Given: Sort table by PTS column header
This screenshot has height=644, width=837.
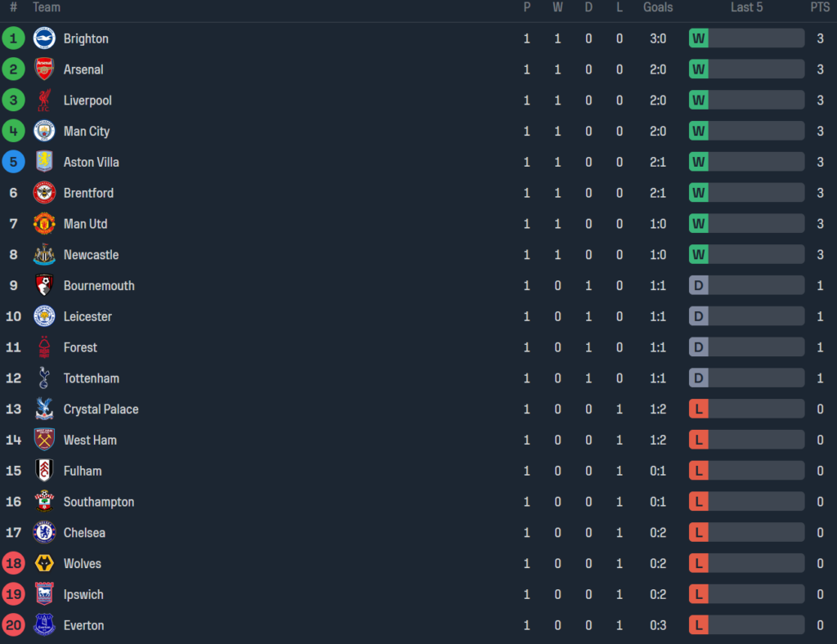Looking at the screenshot, I should click(820, 7).
